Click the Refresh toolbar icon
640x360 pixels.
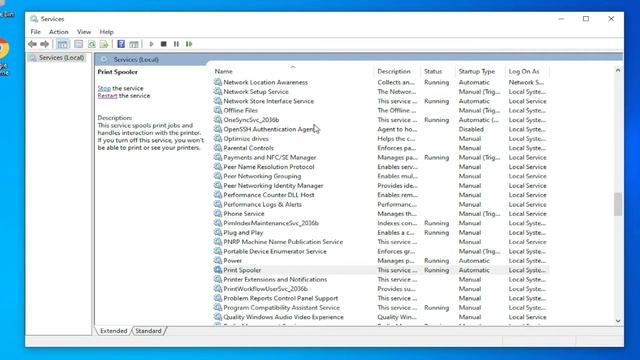point(92,44)
